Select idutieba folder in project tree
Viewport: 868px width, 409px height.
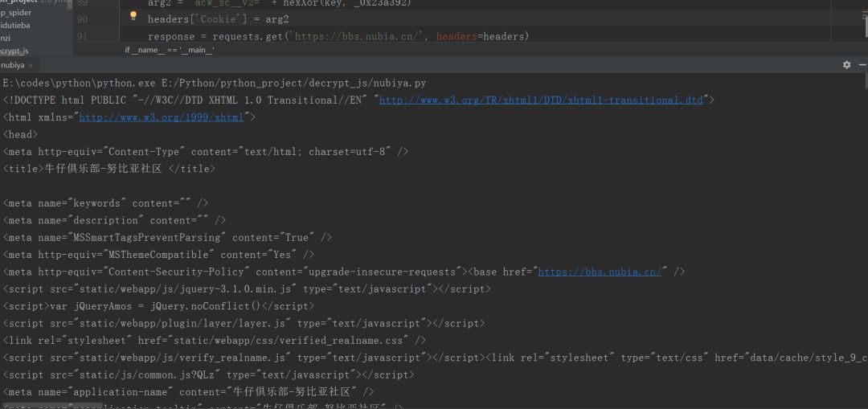(x=15, y=26)
